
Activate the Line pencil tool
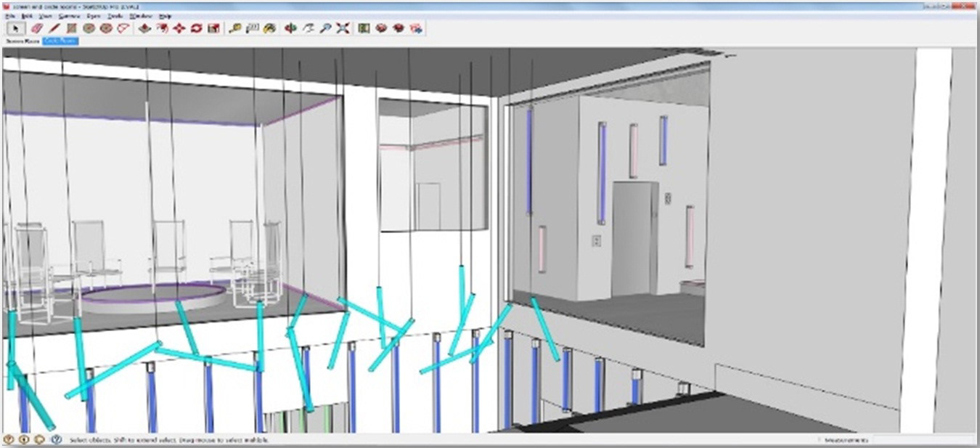tap(54, 28)
